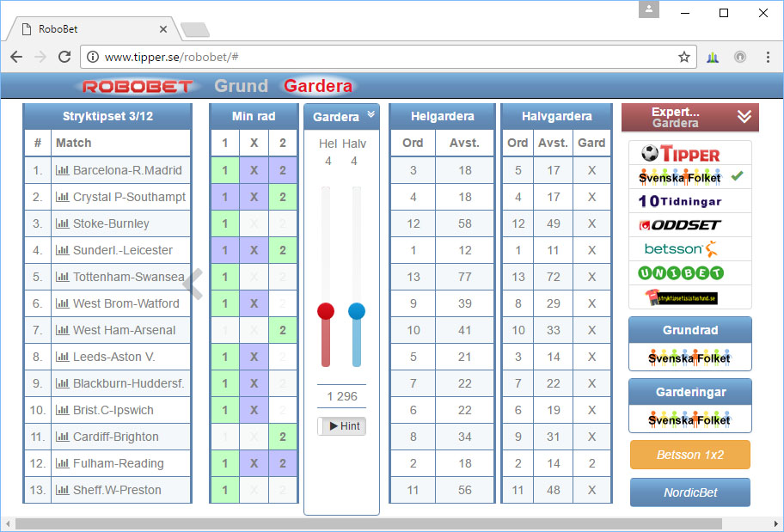Toggle 2 for Crystal P-Southampt row
The image size is (784, 532).
point(283,197)
